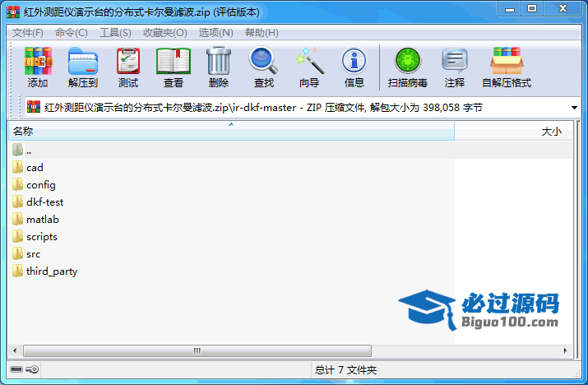
Task: Select the src folder icon
Action: tap(17, 253)
